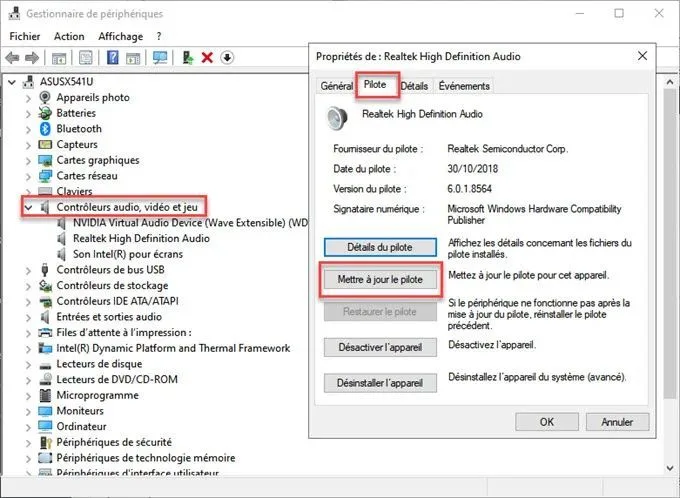The image size is (680, 498).
Task: Expand the Cartes graphiques category
Action: pyautogui.click(x=28, y=161)
